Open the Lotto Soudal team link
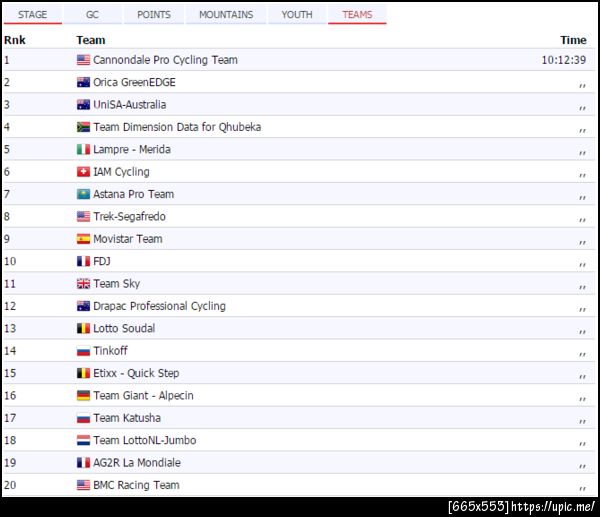The width and height of the screenshot is (600, 517). pos(124,328)
